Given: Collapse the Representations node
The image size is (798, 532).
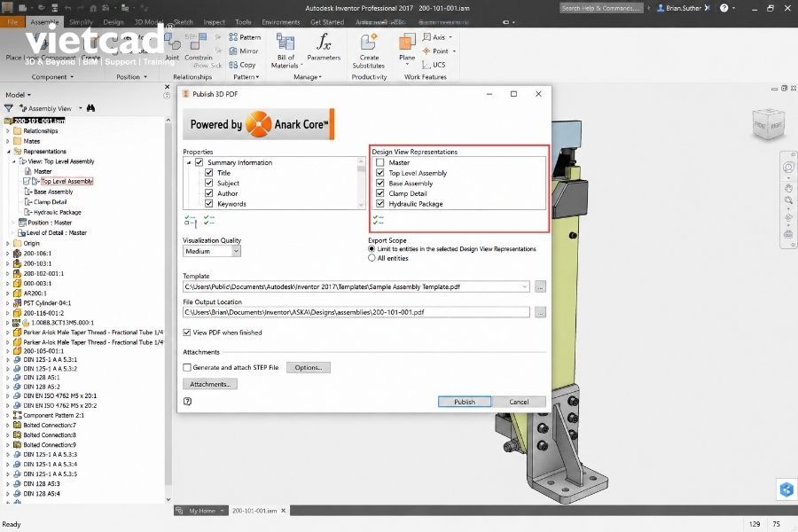Looking at the screenshot, I should point(8,152).
